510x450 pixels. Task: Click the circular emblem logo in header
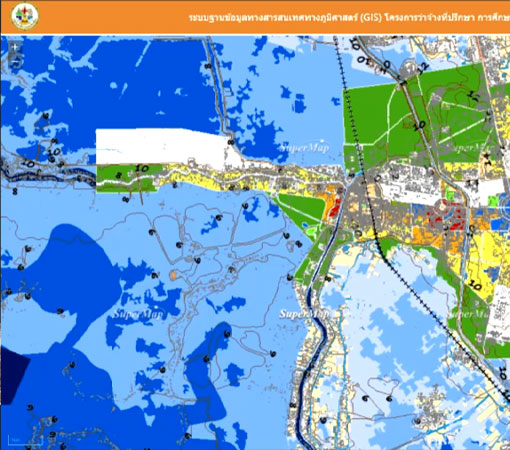pyautogui.click(x=25, y=16)
